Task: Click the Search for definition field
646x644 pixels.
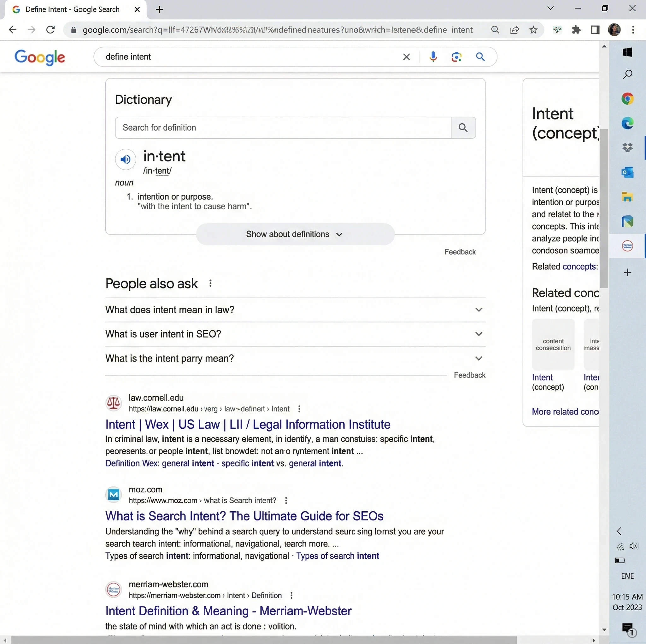Action: [x=283, y=128]
